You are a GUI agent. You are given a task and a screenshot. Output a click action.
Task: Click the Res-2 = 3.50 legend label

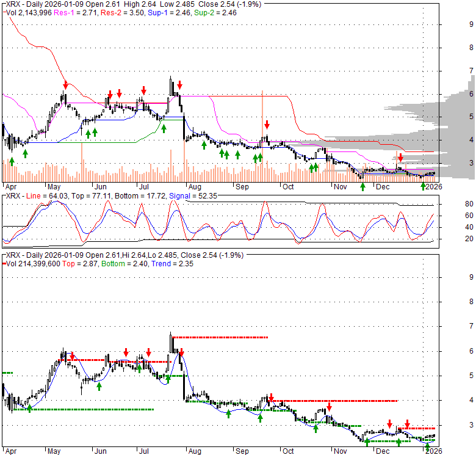tap(122, 13)
